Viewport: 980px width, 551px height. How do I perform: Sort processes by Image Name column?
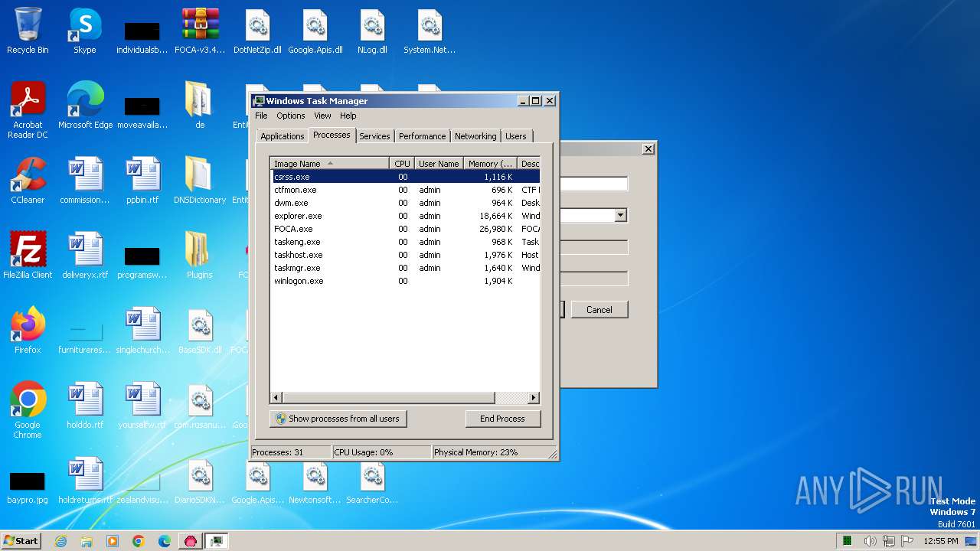(x=330, y=163)
